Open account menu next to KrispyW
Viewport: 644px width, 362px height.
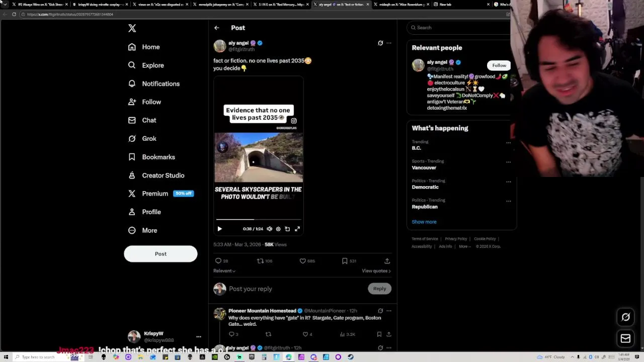[x=199, y=337]
